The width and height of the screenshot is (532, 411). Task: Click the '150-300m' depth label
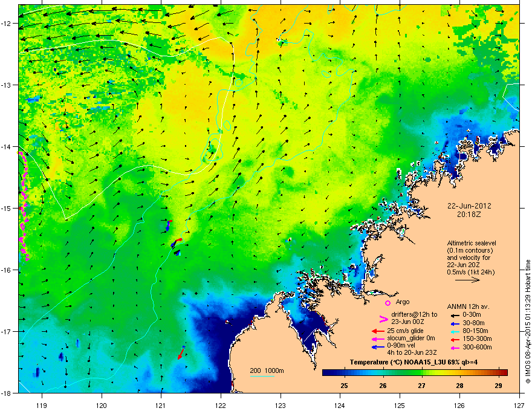click(x=477, y=338)
